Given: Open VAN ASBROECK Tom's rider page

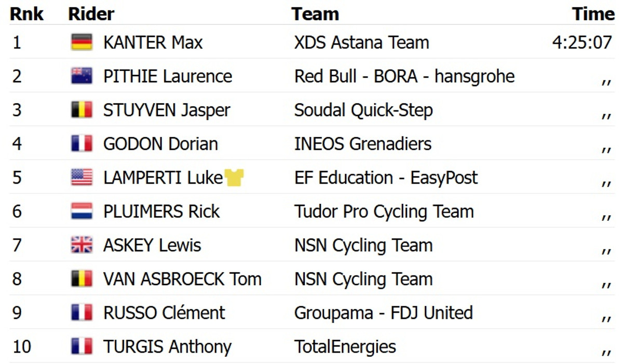Looking at the screenshot, I should [182, 279].
